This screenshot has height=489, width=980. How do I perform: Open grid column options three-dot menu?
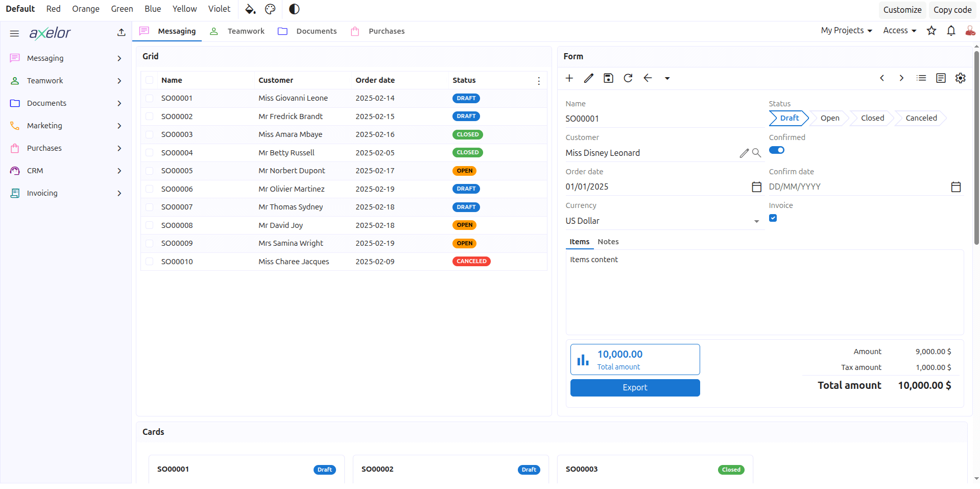point(538,81)
